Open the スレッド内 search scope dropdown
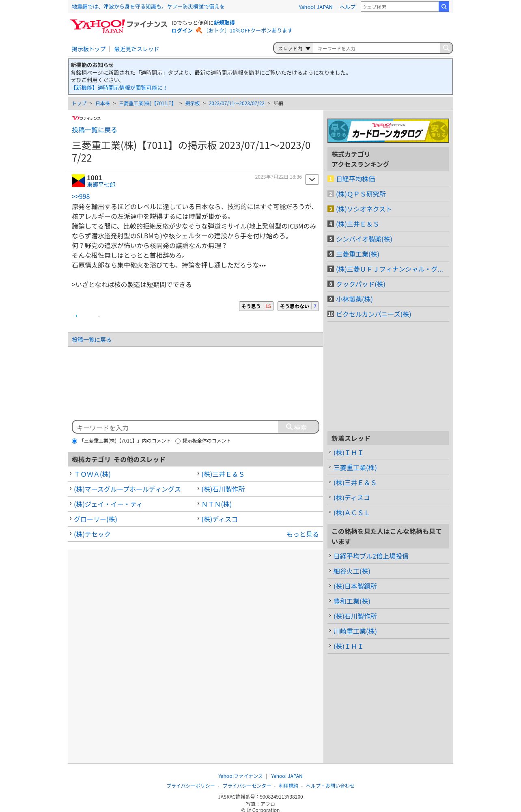The width and height of the screenshot is (521, 812). tap(293, 48)
